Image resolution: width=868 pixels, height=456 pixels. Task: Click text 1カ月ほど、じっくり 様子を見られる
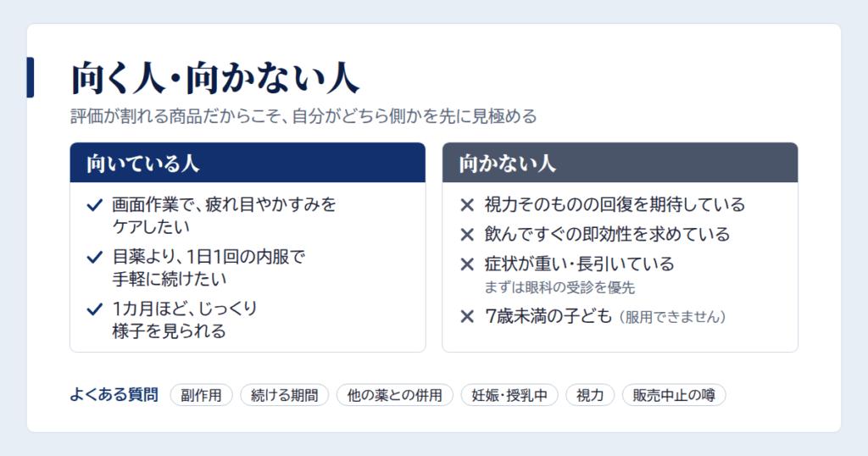point(185,320)
